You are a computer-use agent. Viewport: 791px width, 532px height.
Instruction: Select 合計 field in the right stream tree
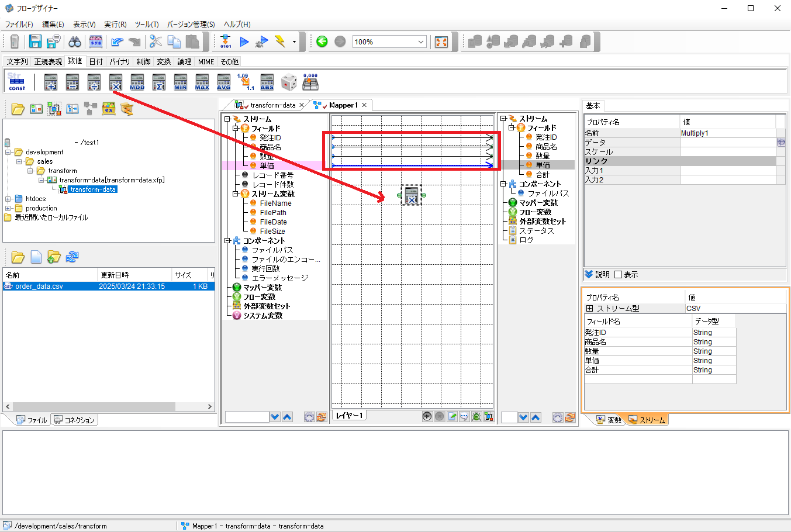[x=543, y=175]
